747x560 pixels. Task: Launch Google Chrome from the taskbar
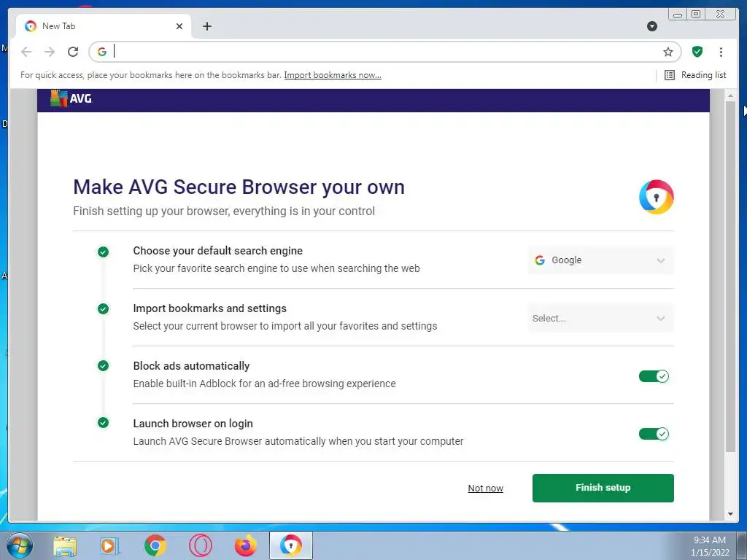[155, 545]
